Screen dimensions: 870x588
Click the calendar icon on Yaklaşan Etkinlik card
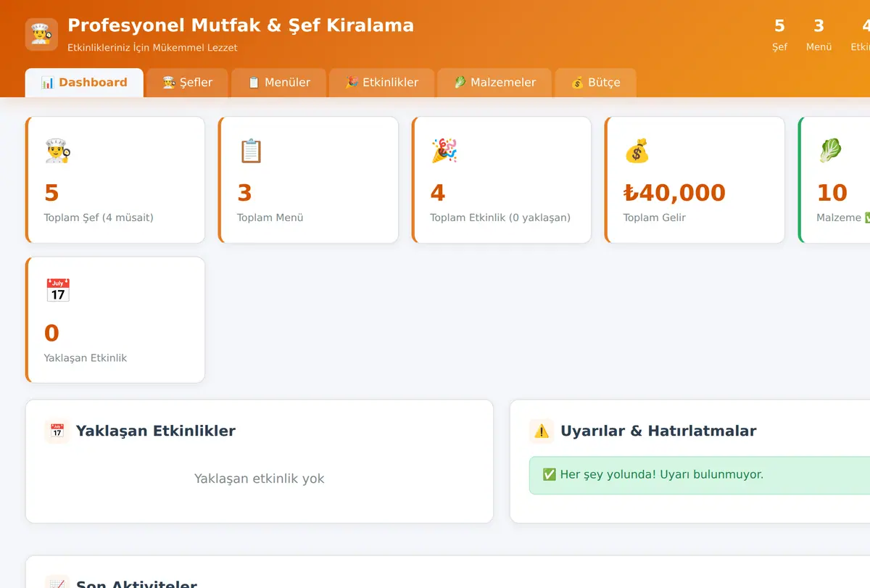[57, 291]
